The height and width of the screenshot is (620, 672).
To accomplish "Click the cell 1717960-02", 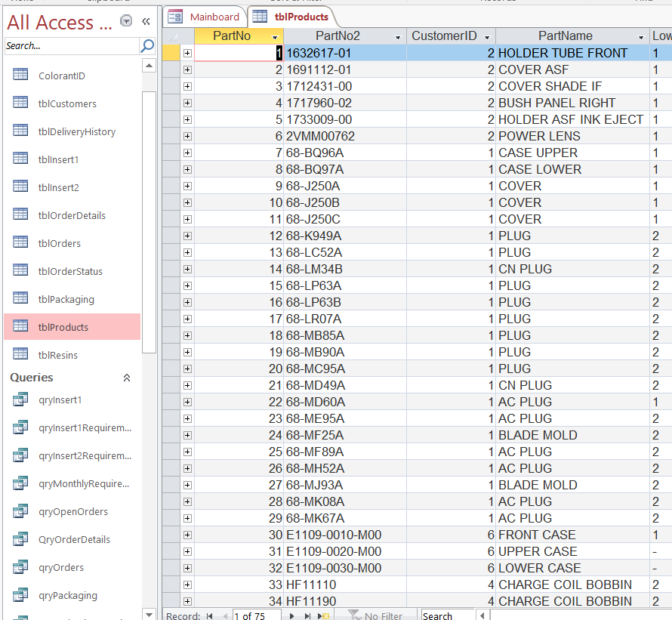I will pos(345,103).
